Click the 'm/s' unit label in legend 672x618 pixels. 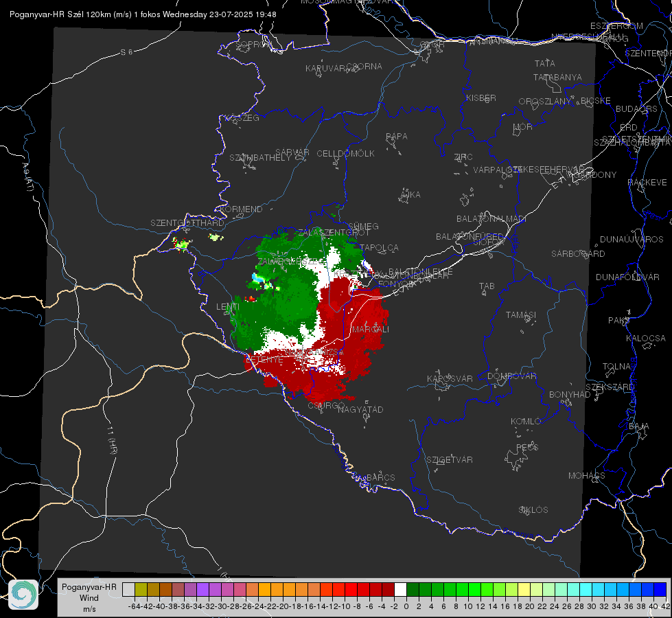coord(89,609)
